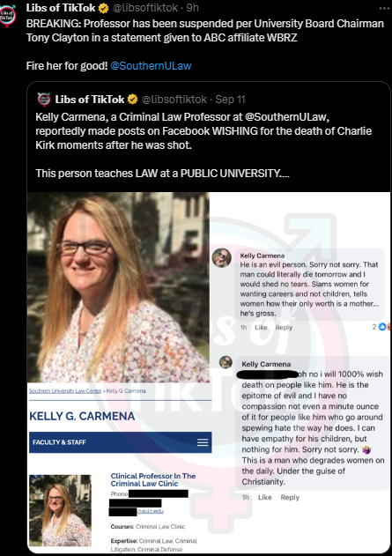This screenshot has width=392, height=556.
Task: Open the three-dot more options menu
Action: tap(384, 8)
